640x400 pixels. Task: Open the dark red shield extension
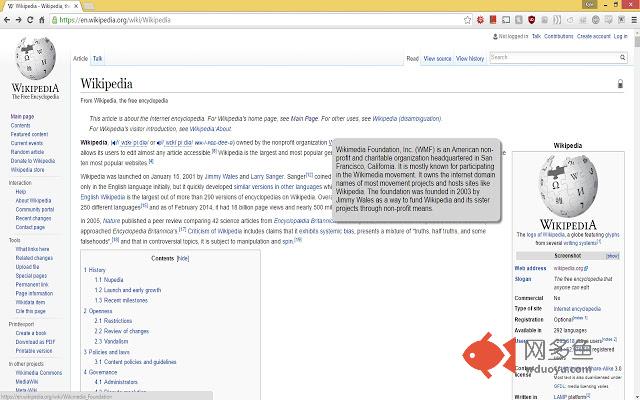(x=531, y=20)
